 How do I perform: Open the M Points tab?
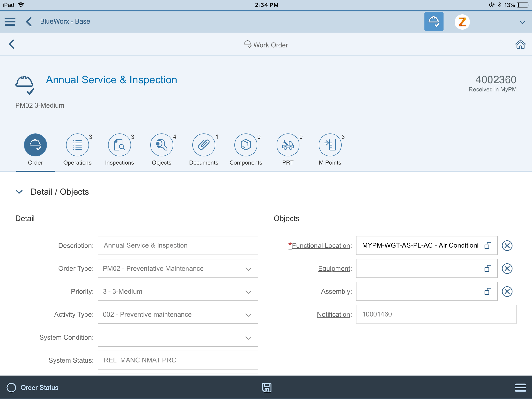[330, 149]
